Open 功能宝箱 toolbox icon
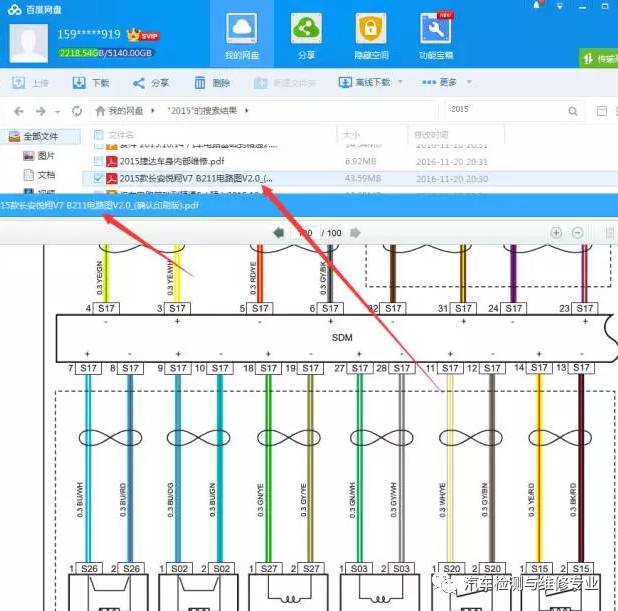618x611 pixels. (x=436, y=35)
